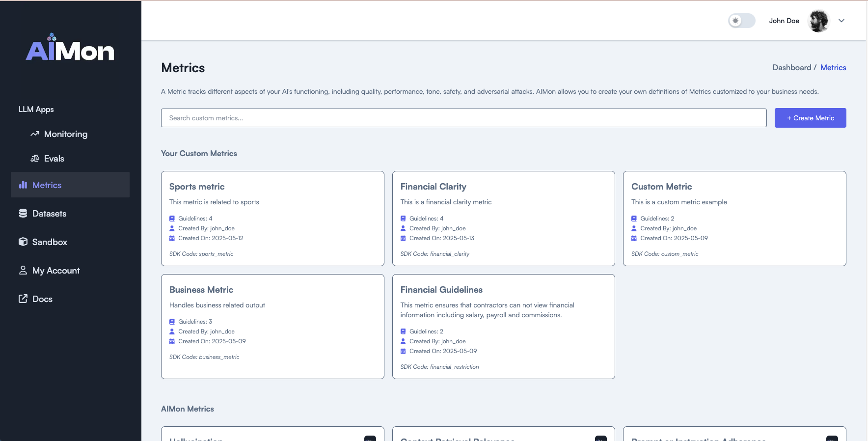The width and height of the screenshot is (868, 441).
Task: Click the My Account person icon
Action: [23, 271]
